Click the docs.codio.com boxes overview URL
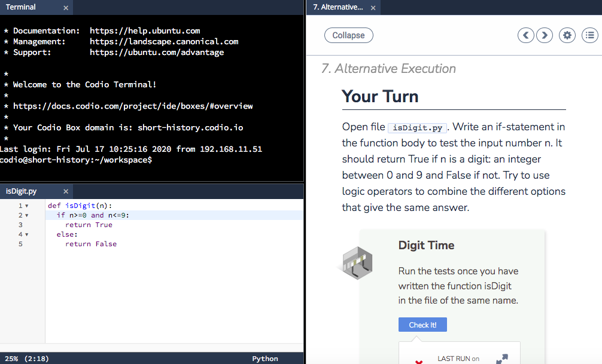 (133, 106)
